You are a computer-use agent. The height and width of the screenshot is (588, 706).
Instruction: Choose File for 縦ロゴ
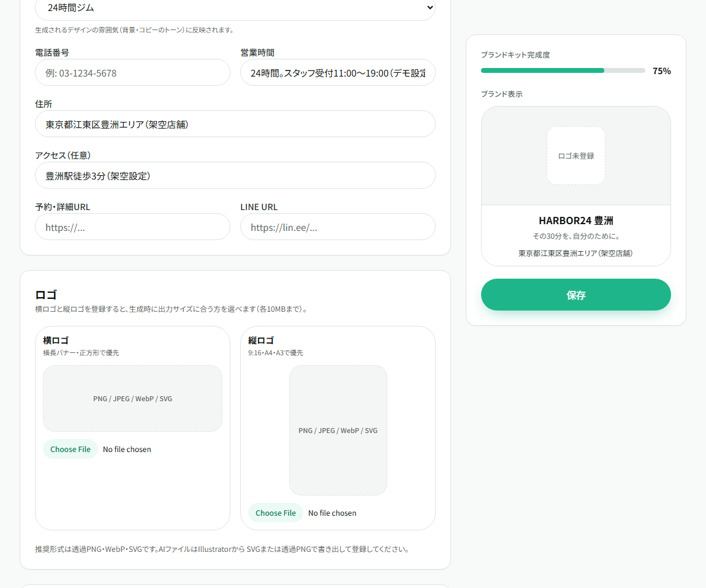(276, 513)
